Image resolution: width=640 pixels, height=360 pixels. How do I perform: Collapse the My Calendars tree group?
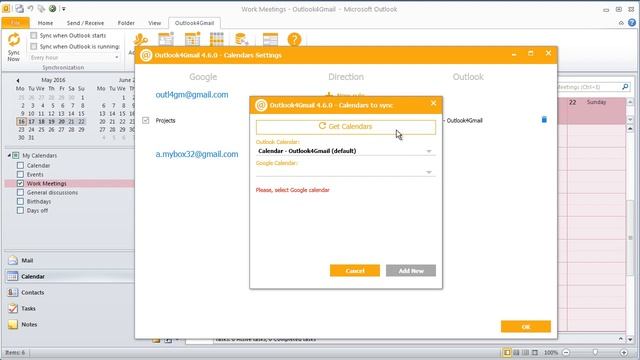(9, 156)
